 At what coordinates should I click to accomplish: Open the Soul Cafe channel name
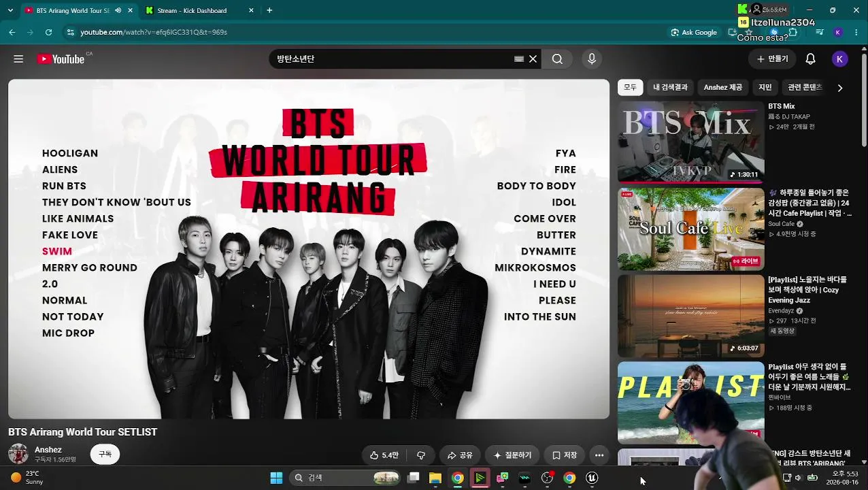tap(781, 224)
